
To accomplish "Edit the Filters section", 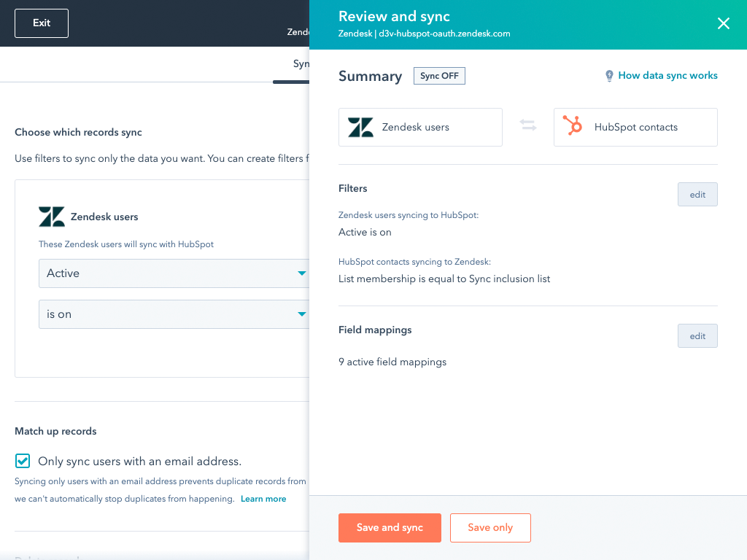I will (697, 194).
